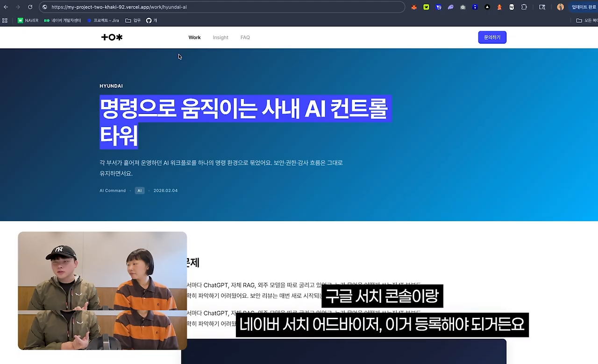Open the FAQ nav item
This screenshot has width=598, height=364.
click(245, 37)
